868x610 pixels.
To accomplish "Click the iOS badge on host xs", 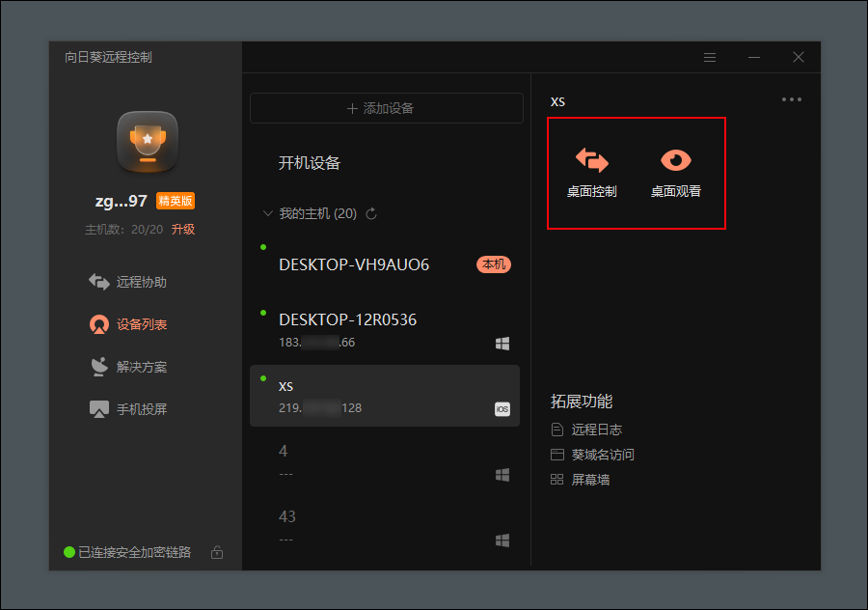I will click(502, 407).
